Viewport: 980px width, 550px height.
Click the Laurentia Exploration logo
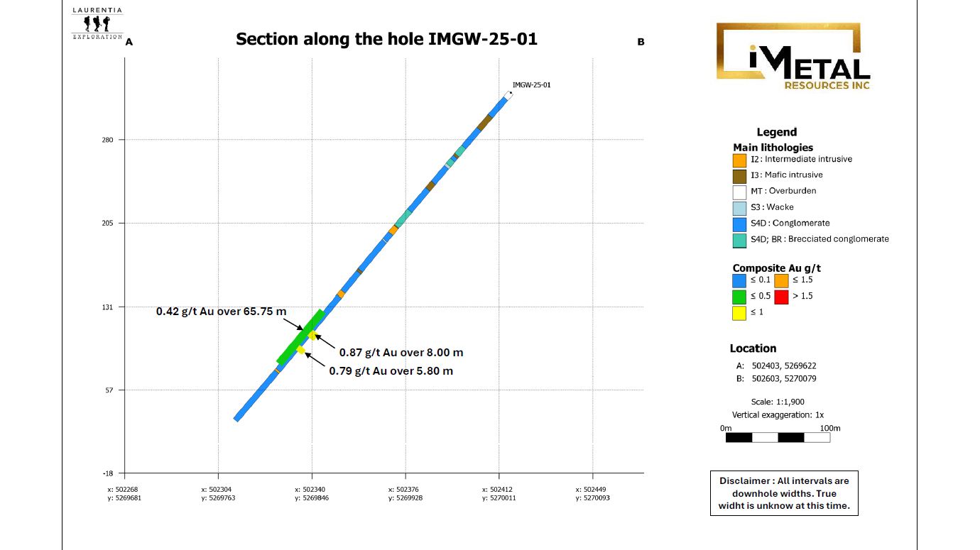pyautogui.click(x=97, y=24)
